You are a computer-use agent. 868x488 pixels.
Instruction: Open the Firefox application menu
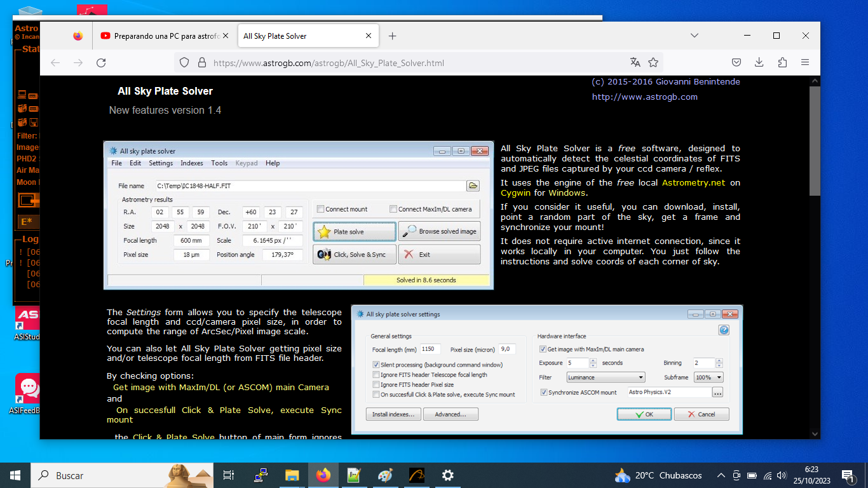coord(805,62)
